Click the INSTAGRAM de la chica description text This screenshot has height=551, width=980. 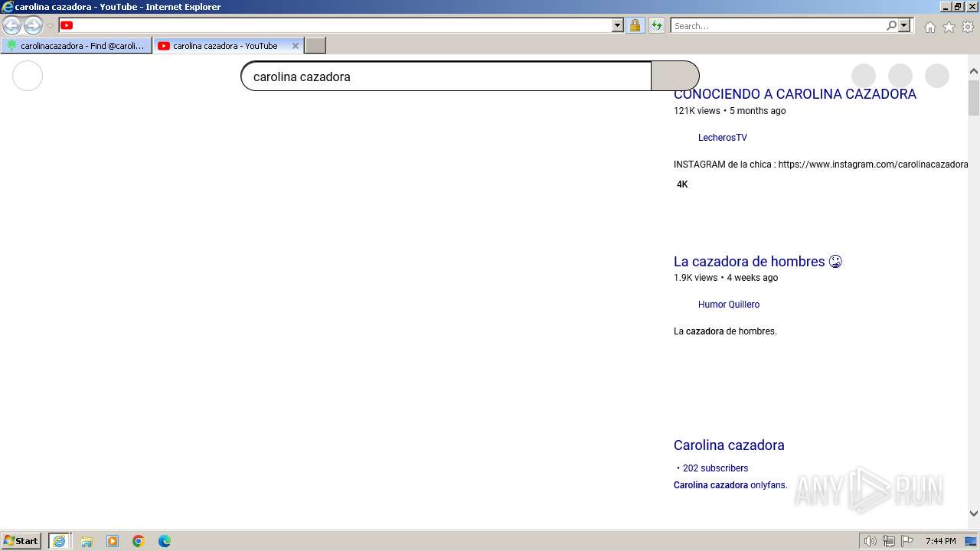coord(821,165)
